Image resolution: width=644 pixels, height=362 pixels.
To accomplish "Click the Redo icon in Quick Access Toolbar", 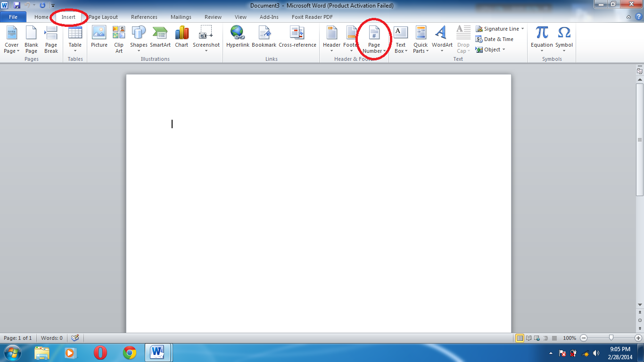I will point(42,5).
